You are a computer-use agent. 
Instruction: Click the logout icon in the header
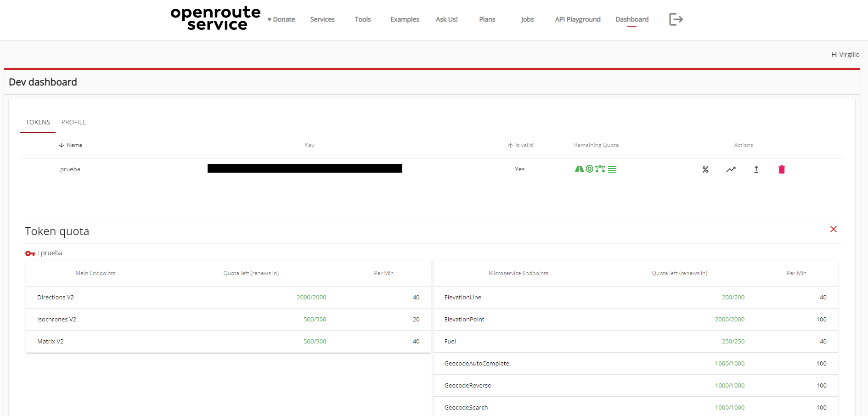676,19
